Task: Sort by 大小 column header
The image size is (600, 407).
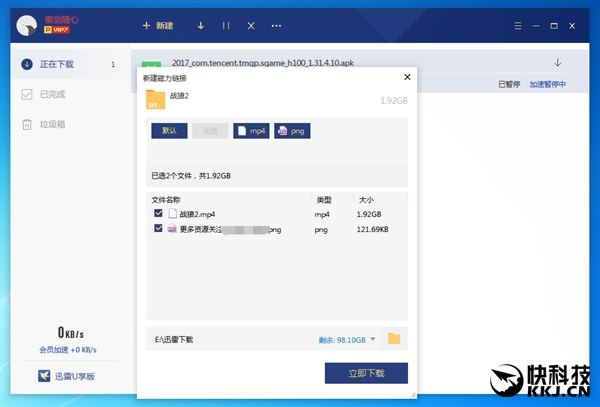Action: [366, 200]
